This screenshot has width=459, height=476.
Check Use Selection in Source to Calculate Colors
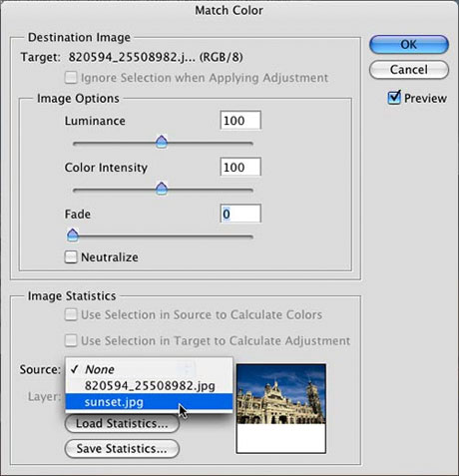(71, 314)
